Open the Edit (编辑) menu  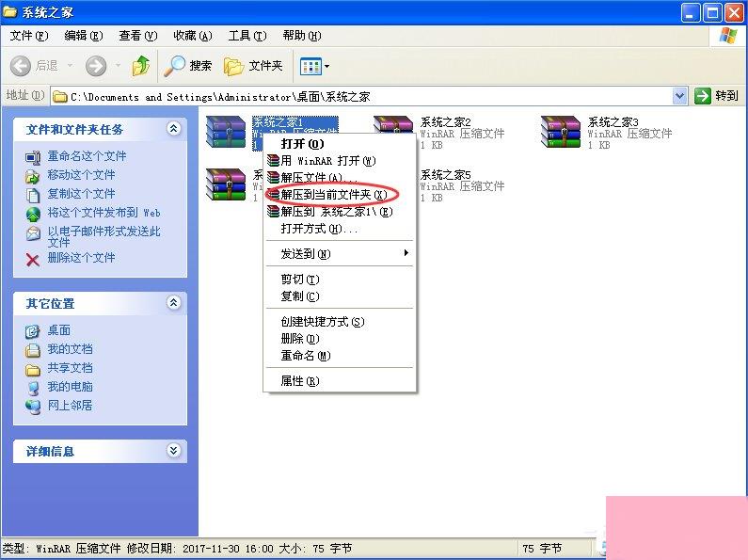(x=84, y=36)
